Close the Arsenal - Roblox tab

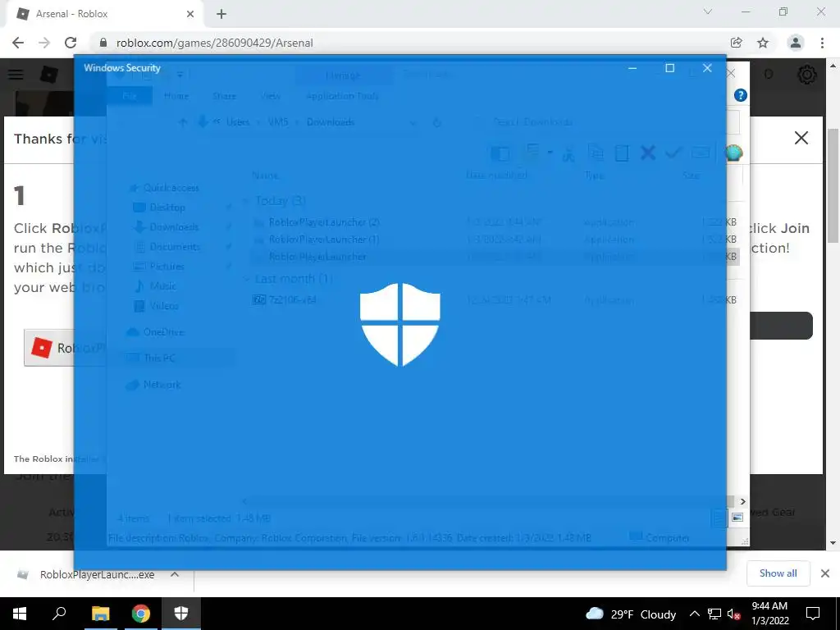(190, 14)
